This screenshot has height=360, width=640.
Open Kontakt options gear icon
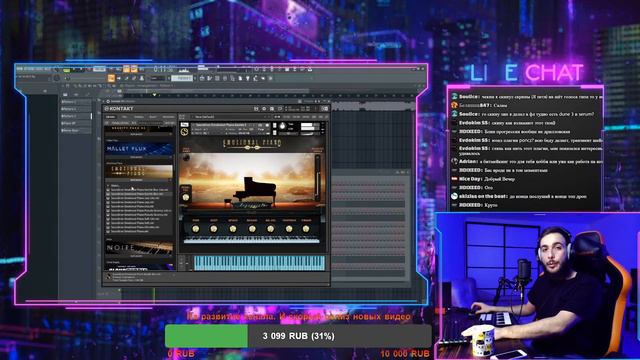point(264,109)
